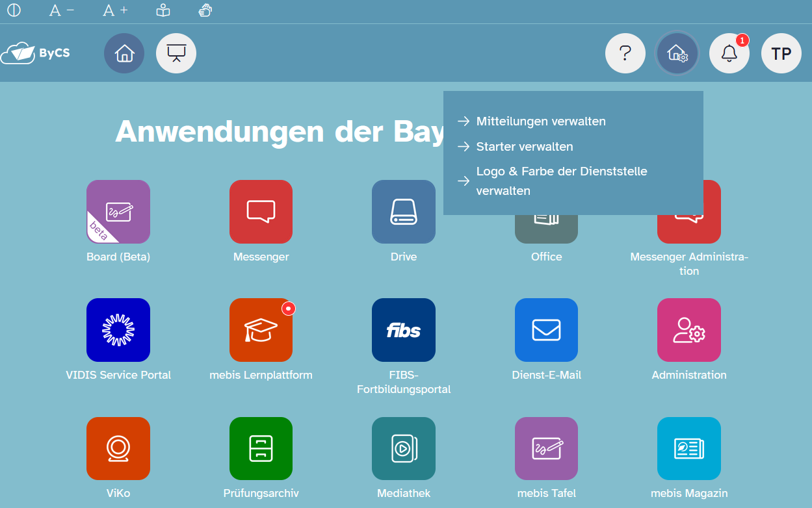Open the Drive storage app
The image size is (812, 508).
(x=404, y=212)
